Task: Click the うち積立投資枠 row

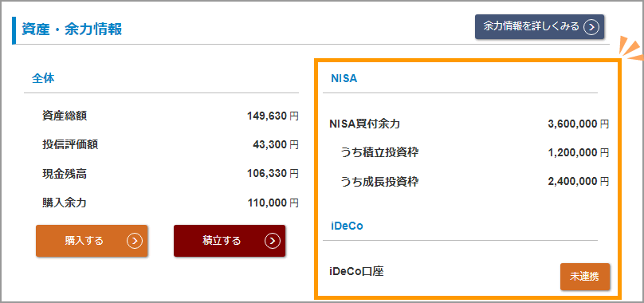Action: tap(469, 153)
